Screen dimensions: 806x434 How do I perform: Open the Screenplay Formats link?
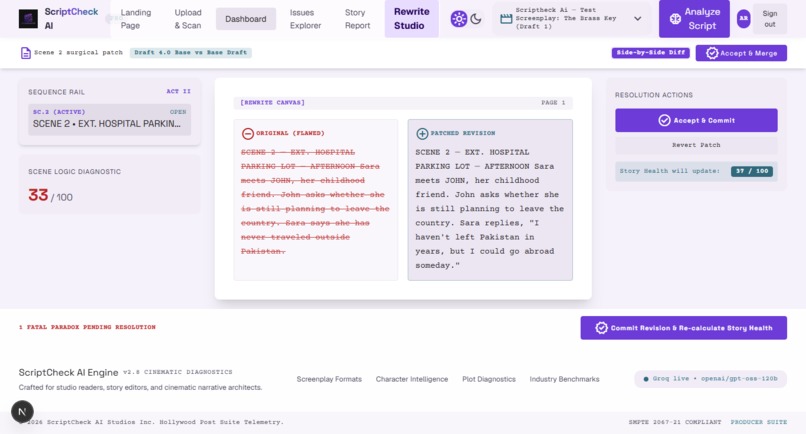click(x=329, y=379)
